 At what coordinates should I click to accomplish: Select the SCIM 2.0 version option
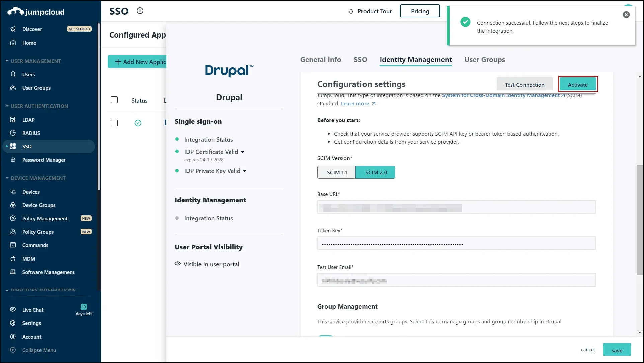pyautogui.click(x=375, y=172)
